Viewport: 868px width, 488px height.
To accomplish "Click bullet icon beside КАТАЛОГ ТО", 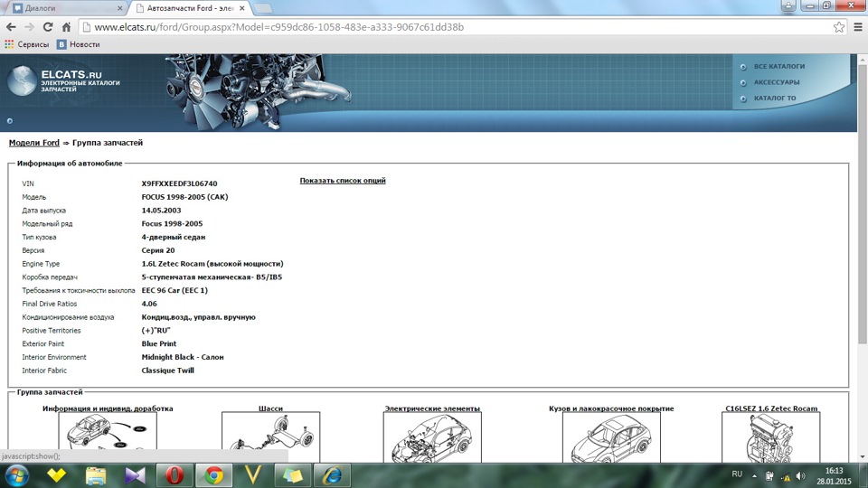I will click(743, 99).
